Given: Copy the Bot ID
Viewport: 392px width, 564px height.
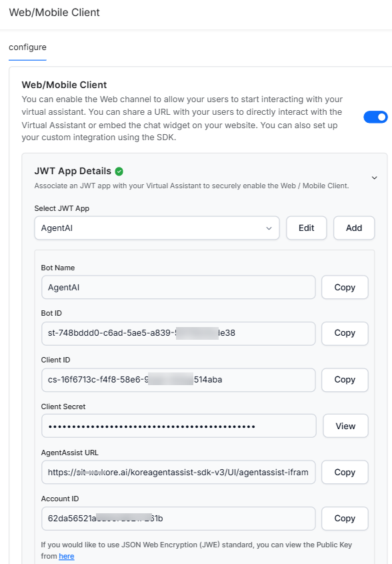Looking at the screenshot, I should 345,333.
